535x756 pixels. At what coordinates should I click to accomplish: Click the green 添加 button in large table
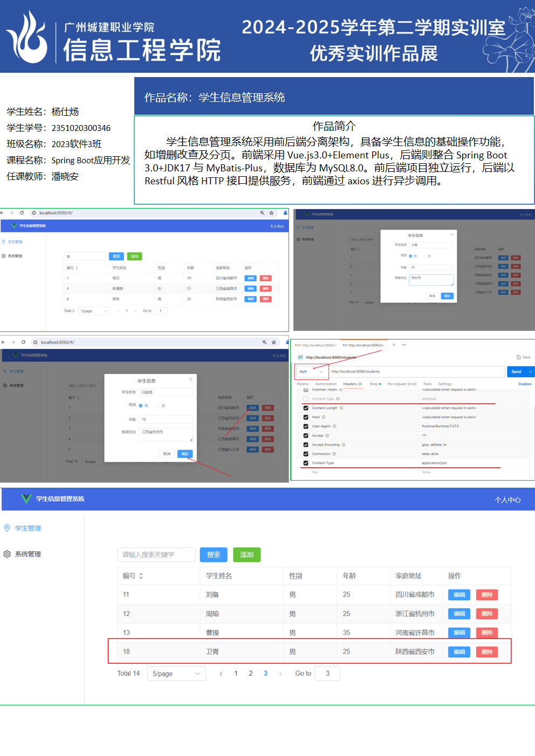tap(246, 554)
